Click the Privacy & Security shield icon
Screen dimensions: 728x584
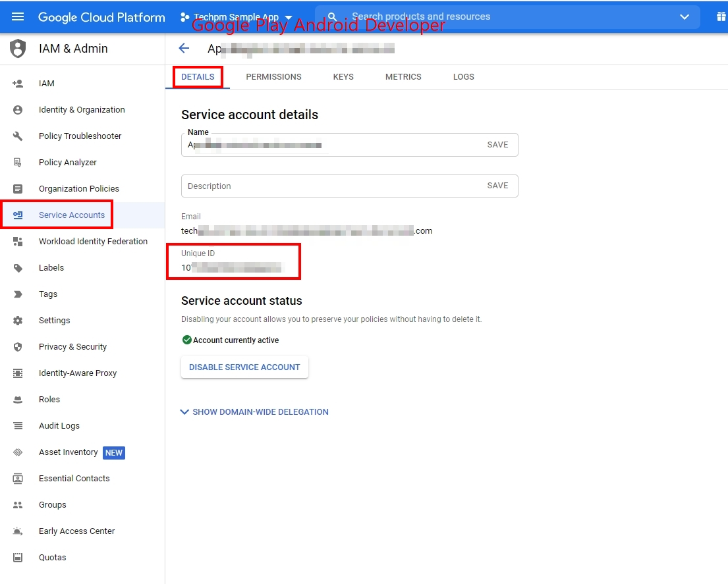18,347
